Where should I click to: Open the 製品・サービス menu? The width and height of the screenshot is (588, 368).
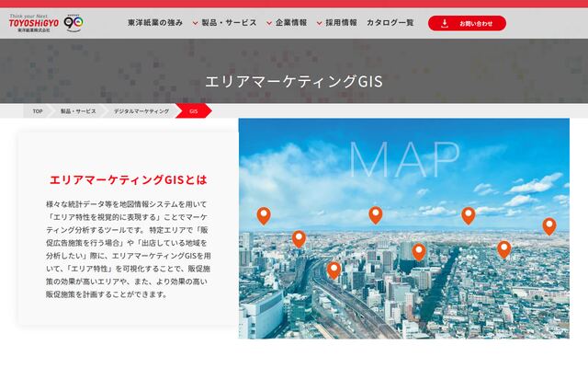[229, 23]
